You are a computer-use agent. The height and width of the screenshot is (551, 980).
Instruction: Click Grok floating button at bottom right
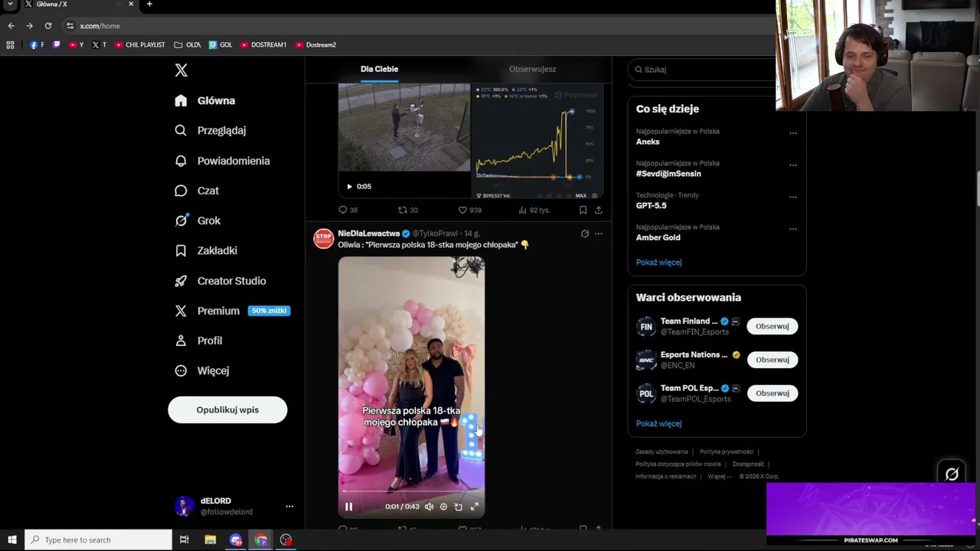[952, 474]
